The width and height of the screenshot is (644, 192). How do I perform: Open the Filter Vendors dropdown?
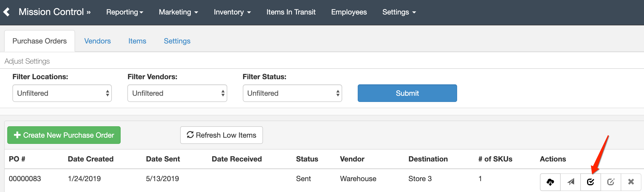point(177,93)
